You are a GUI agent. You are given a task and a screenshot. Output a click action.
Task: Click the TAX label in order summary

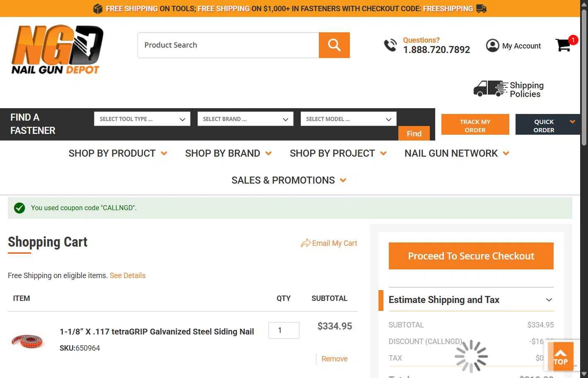tap(395, 358)
